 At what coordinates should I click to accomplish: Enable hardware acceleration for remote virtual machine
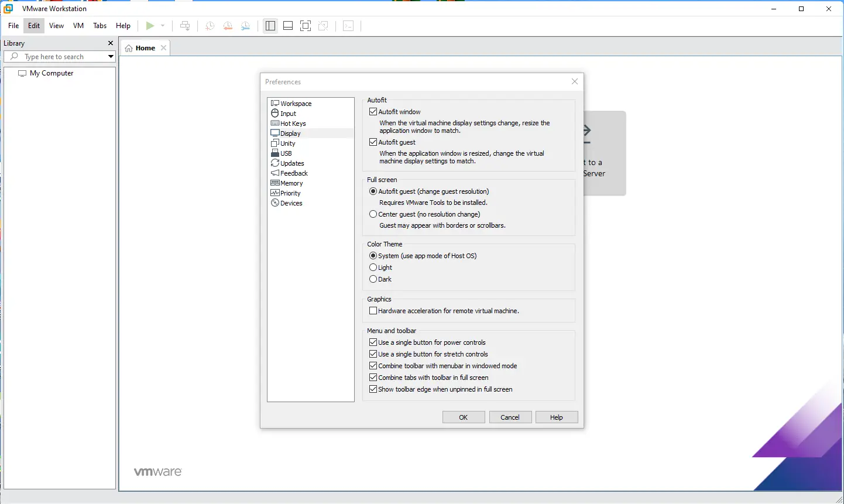point(373,311)
